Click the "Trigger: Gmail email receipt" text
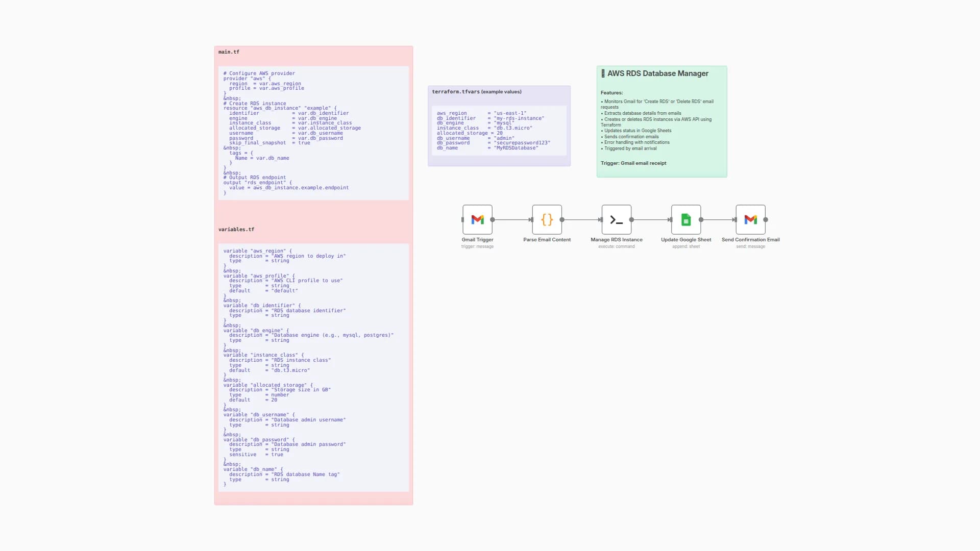The width and height of the screenshot is (980, 551). 633,163
